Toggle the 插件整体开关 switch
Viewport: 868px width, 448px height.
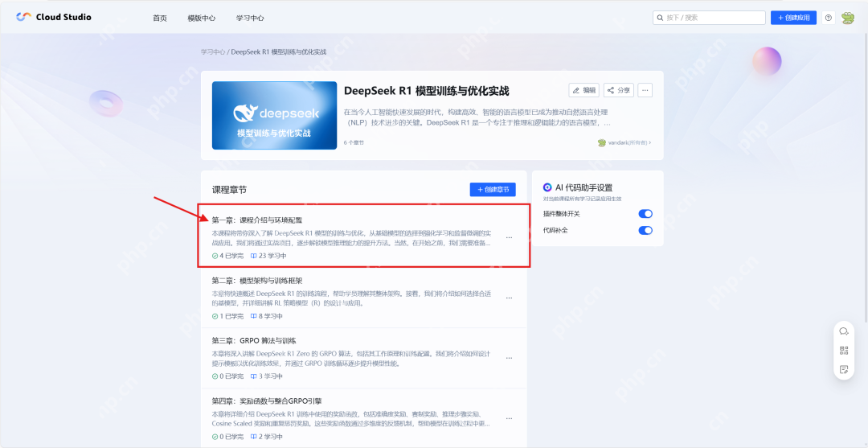click(x=645, y=214)
